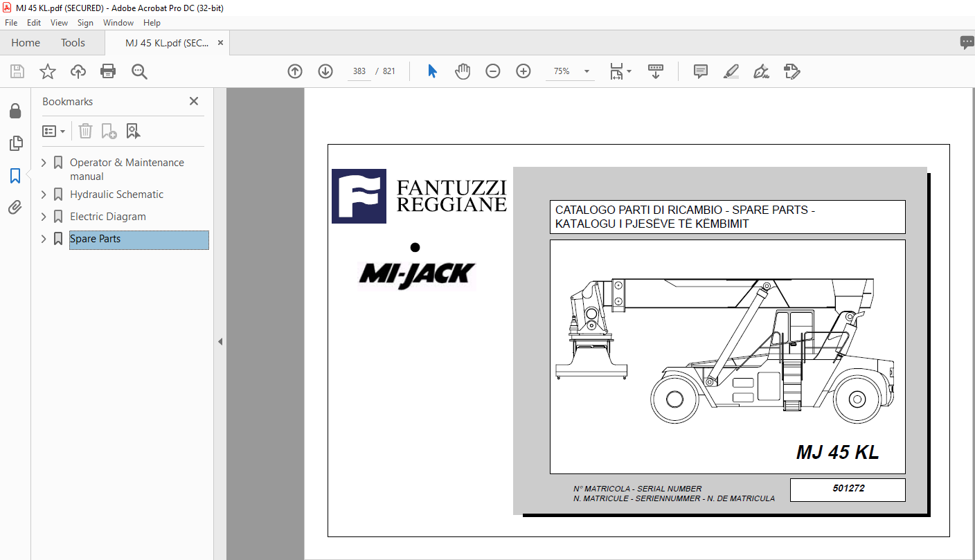This screenshot has width=975, height=560.
Task: Select the MJ 45 KL.pdf document tab
Action: click(x=167, y=43)
